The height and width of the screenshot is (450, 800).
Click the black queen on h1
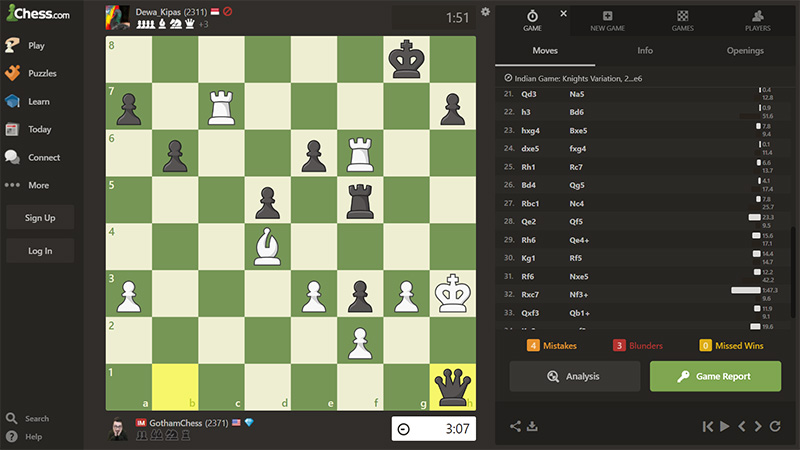coord(453,387)
